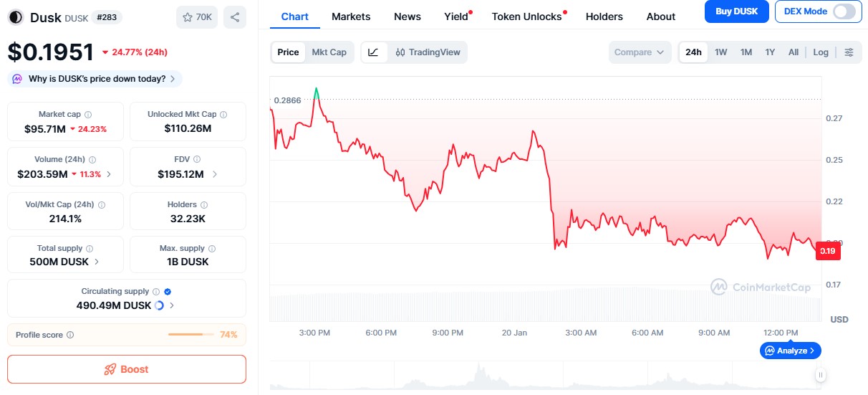Screen dimensions: 868x395
Task: Click the Boost button
Action: coord(127,369)
